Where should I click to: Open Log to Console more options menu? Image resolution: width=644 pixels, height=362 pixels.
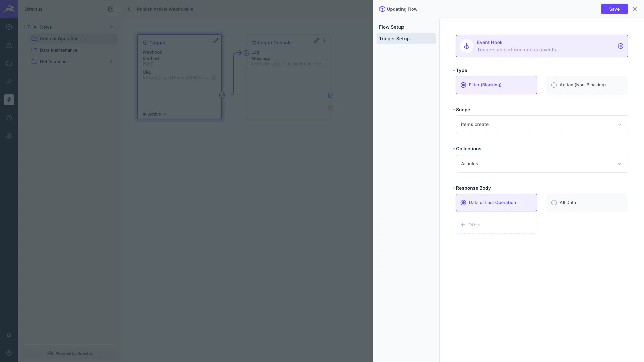click(325, 40)
